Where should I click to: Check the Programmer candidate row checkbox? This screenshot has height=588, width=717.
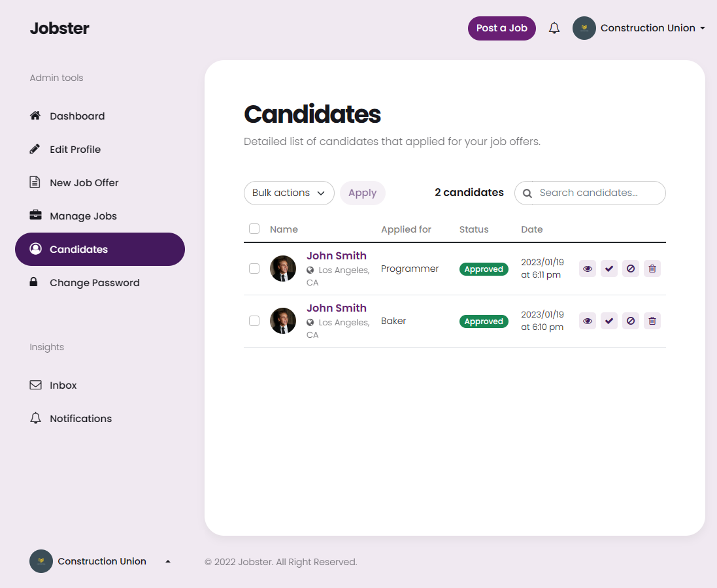(254, 269)
